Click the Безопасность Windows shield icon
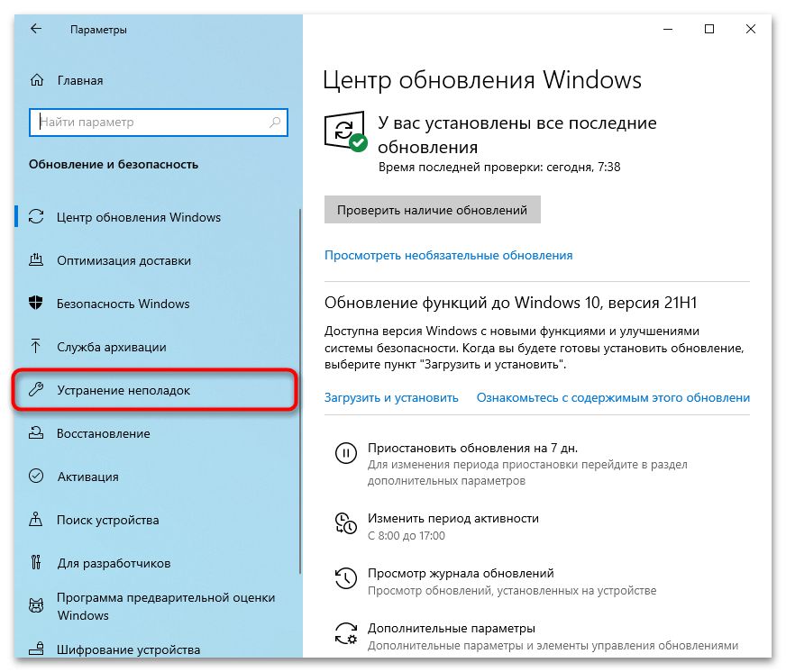Image resolution: width=786 pixels, height=672 pixels. (35, 304)
